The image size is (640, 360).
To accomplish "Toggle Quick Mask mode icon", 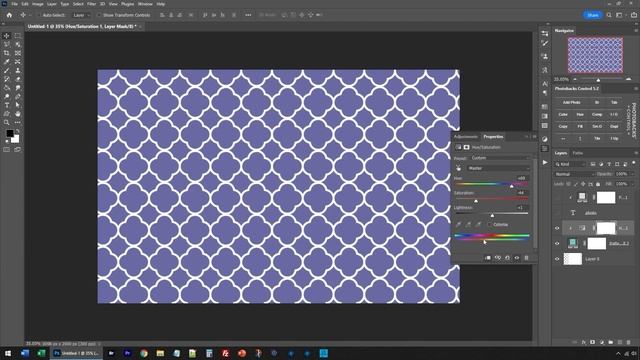I will [x=7, y=150].
